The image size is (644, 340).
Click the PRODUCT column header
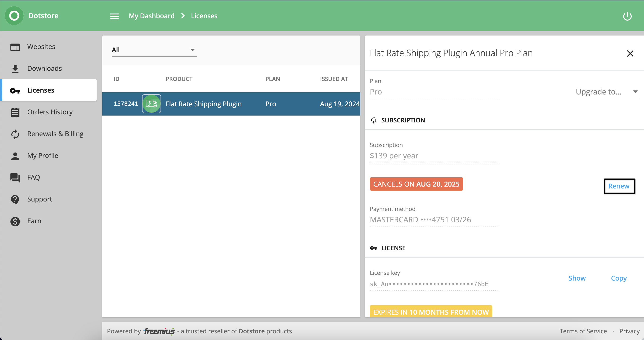pos(179,79)
